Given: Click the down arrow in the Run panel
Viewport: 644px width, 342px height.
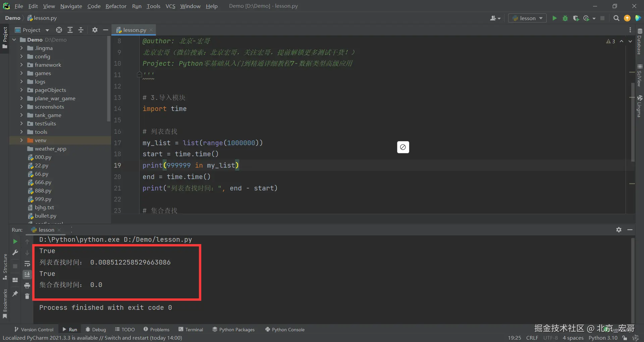Looking at the screenshot, I should 27,252.
